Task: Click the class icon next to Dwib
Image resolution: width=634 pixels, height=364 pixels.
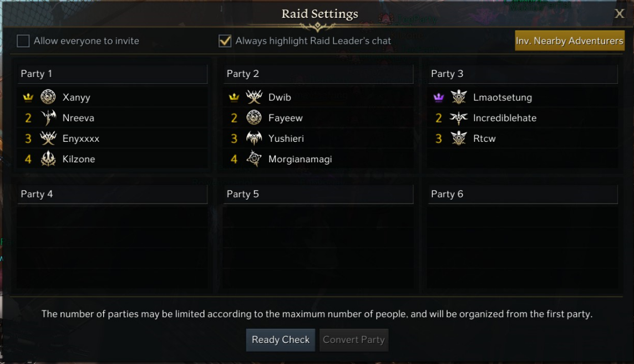Action: pos(254,98)
